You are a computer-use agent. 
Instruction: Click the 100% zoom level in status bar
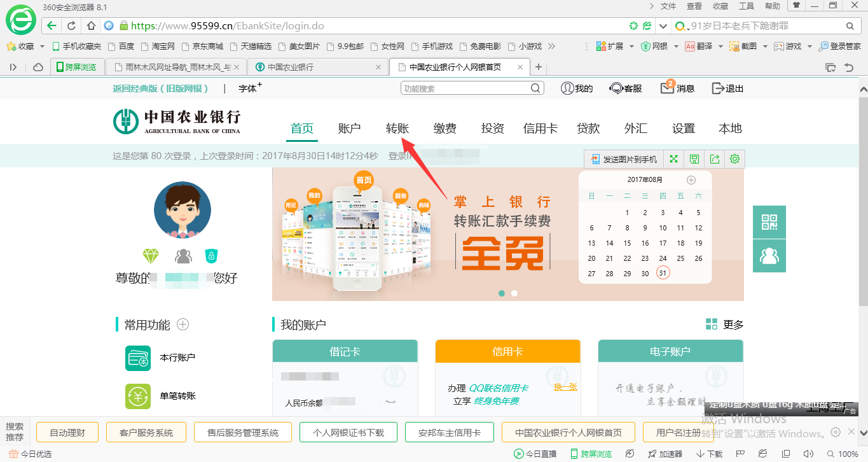click(x=842, y=454)
